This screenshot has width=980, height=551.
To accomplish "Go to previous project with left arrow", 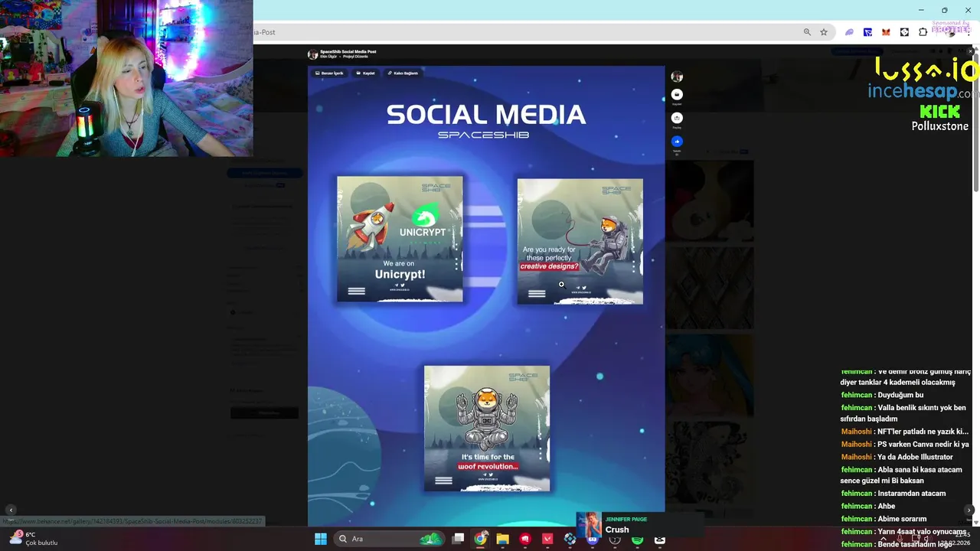I will (11, 510).
